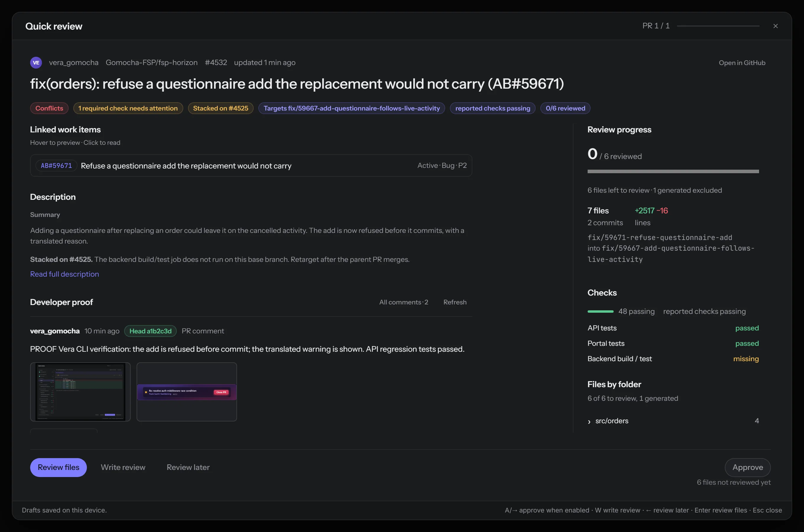Image resolution: width=804 pixels, height=532 pixels.
Task: Open All comments · 2
Action: (403, 302)
